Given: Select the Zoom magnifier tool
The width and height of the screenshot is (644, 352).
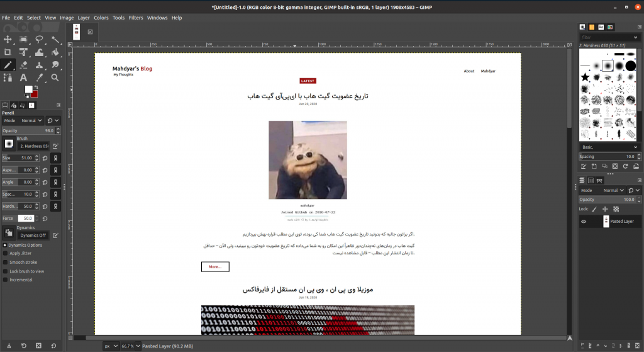Looking at the screenshot, I should pyautogui.click(x=55, y=77).
